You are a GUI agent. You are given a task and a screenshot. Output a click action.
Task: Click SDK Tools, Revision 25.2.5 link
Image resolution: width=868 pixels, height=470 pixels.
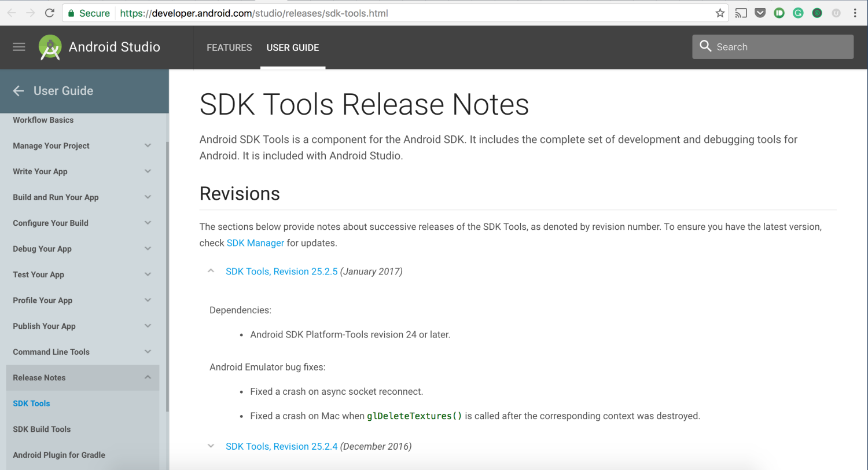[281, 271]
